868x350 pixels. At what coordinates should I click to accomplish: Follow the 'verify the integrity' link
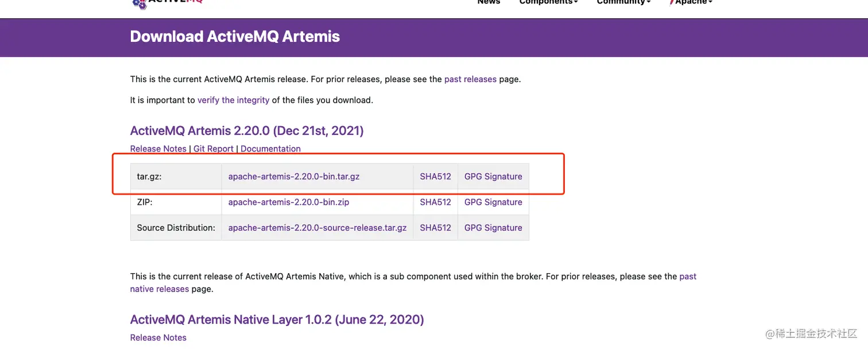(233, 100)
